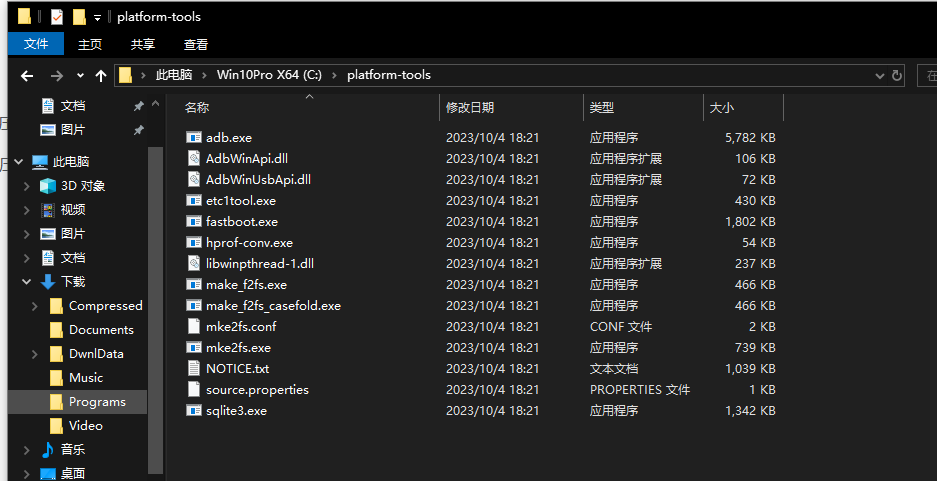Click the sqlite3.exe file icon

194,410
